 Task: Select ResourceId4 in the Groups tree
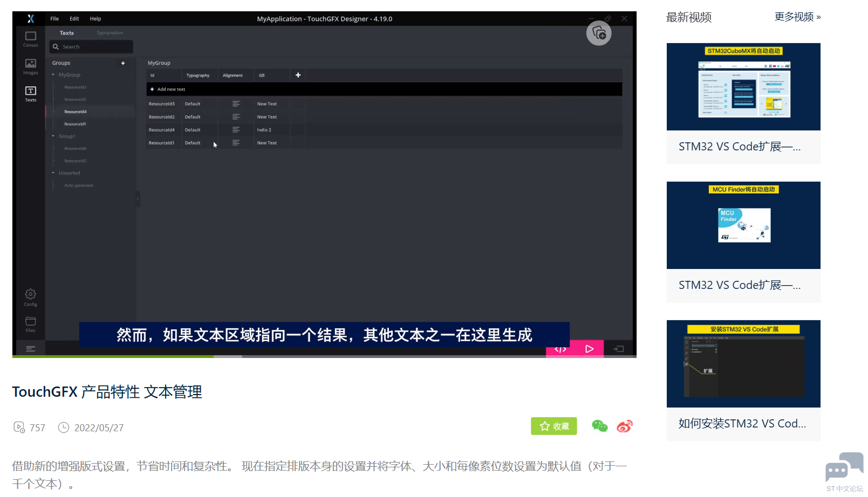76,112
